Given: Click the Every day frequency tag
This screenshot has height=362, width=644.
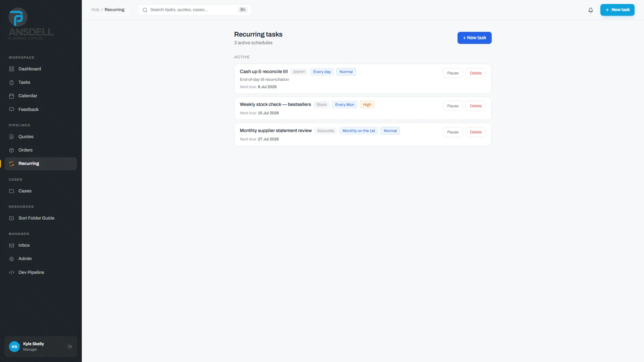Looking at the screenshot, I should (x=322, y=72).
